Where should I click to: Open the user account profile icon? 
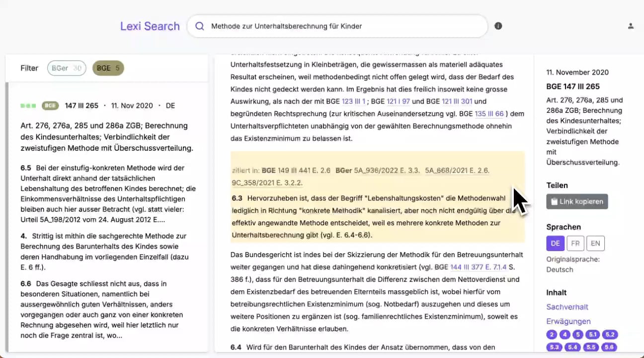[x=631, y=26]
